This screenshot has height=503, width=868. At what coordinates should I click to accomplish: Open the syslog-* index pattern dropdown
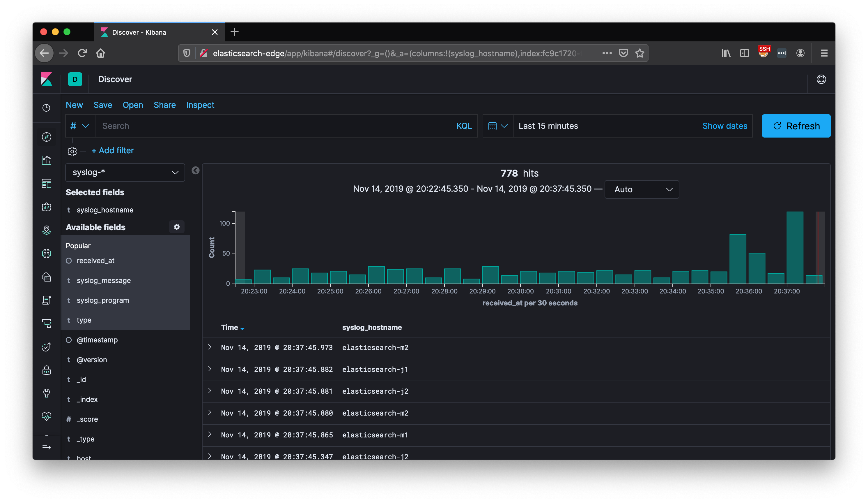(x=125, y=173)
